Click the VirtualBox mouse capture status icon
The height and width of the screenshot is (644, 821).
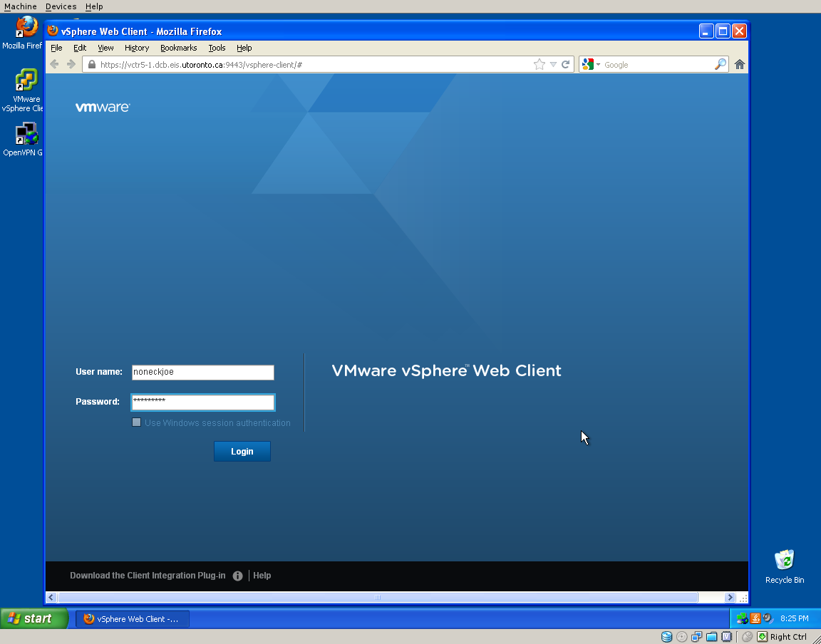tap(747, 637)
